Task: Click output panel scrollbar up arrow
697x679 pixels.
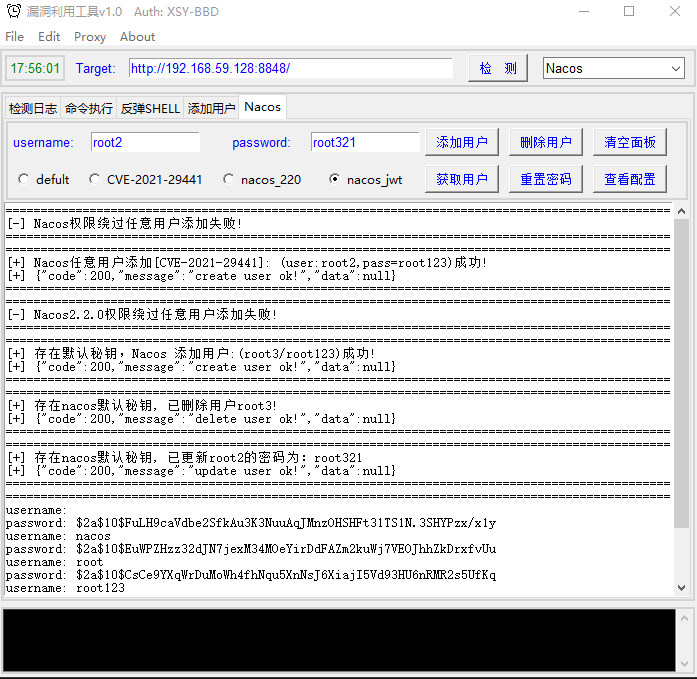Action: (681, 212)
